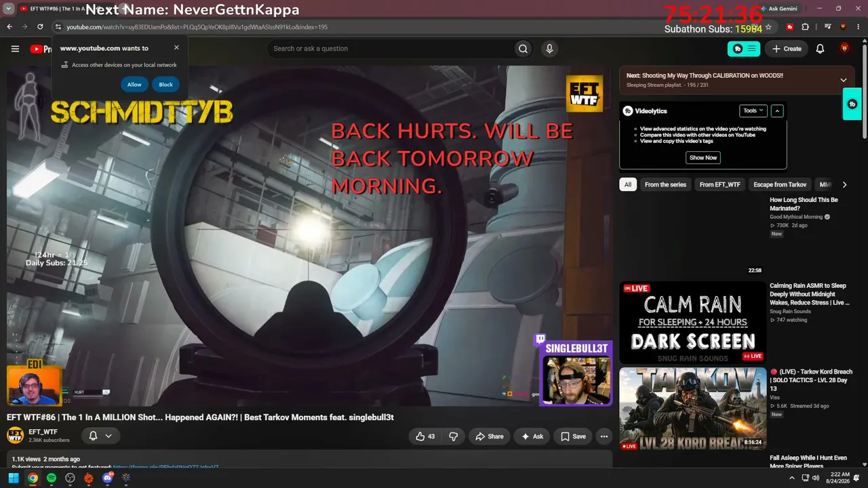Image resolution: width=868 pixels, height=488 pixels.
Task: Open the Chrome Extensions puzzle icon
Action: [805, 27]
